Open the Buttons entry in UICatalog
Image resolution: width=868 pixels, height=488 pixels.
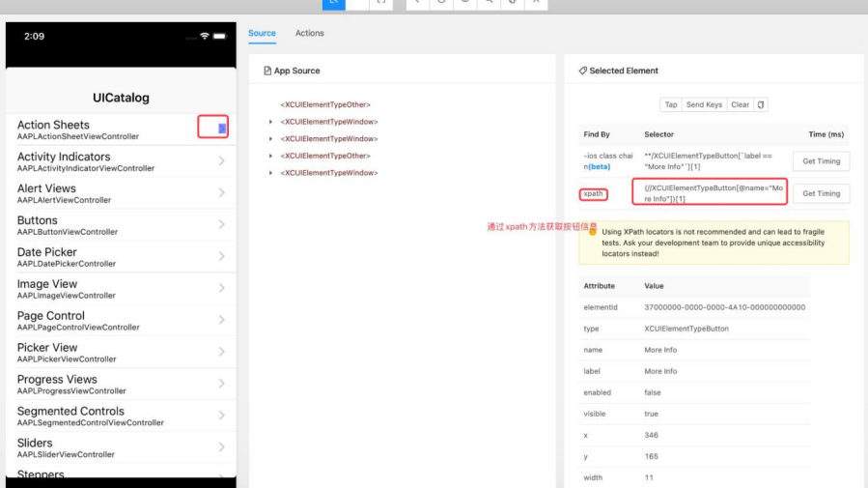121,225
